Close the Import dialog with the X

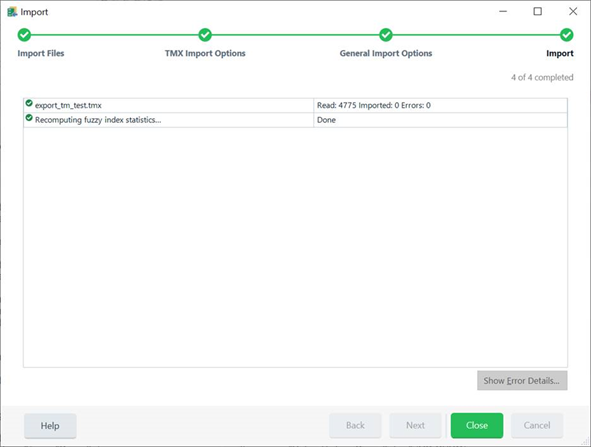pyautogui.click(x=573, y=11)
